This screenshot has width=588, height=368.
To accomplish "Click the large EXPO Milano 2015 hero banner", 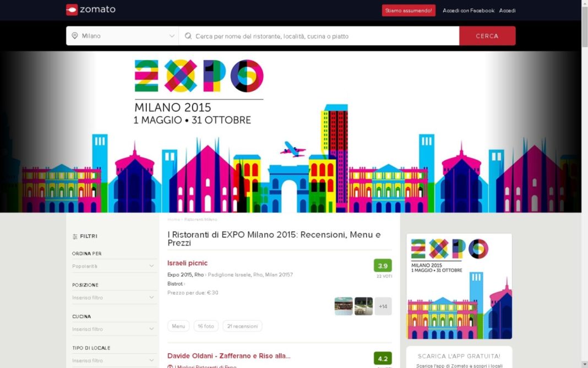I will click(x=291, y=132).
